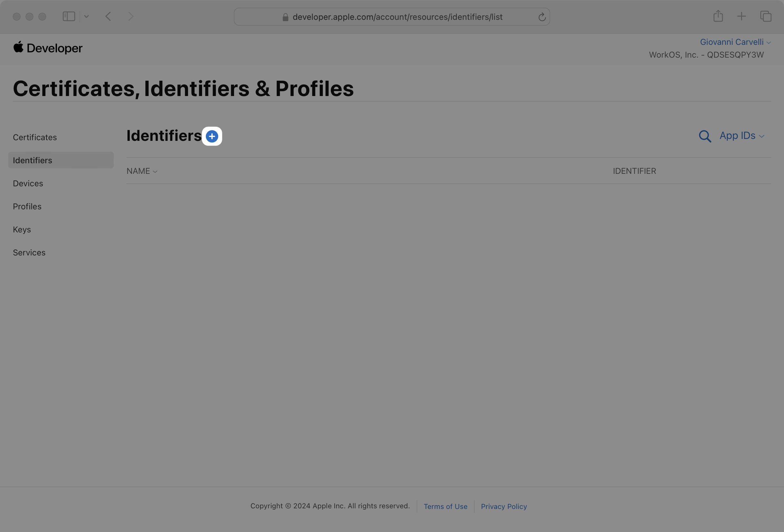784x532 pixels.
Task: Click the address bar URL field
Action: tap(397, 17)
